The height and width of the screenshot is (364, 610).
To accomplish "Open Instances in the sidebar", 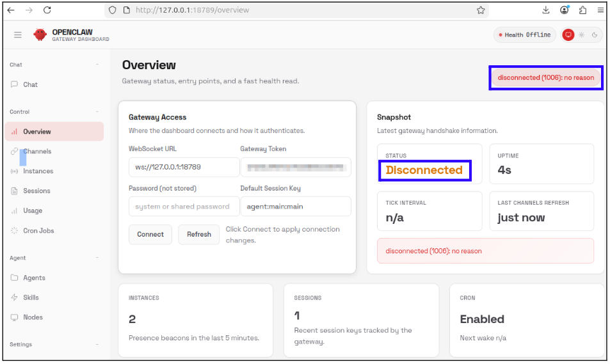I will [54, 171].
